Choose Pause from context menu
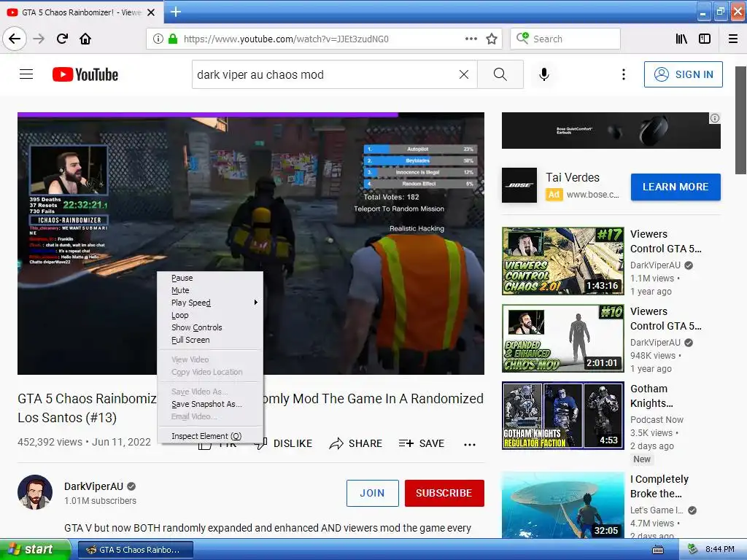747x560 pixels. (x=210, y=278)
